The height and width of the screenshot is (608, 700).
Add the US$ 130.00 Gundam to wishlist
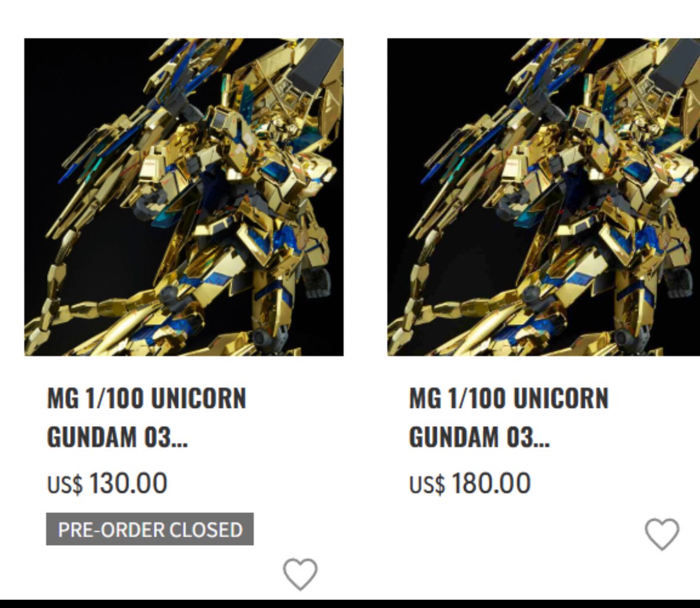(301, 574)
